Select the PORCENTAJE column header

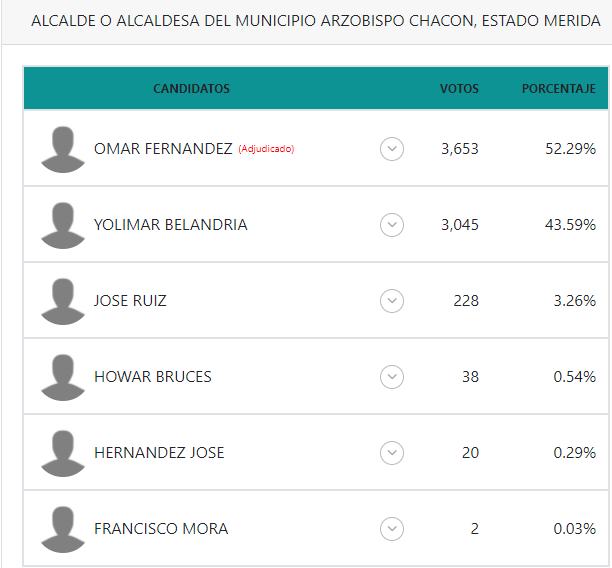click(559, 89)
